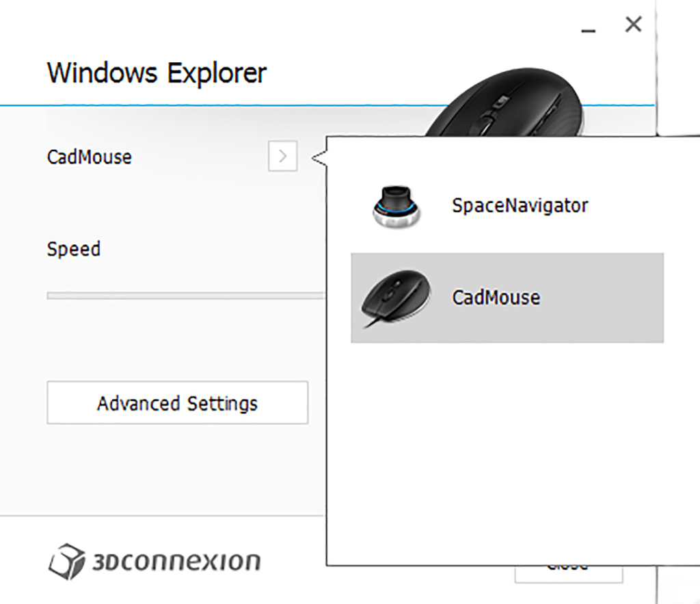Click the Speed label
The height and width of the screenshot is (604, 700).
point(73,249)
